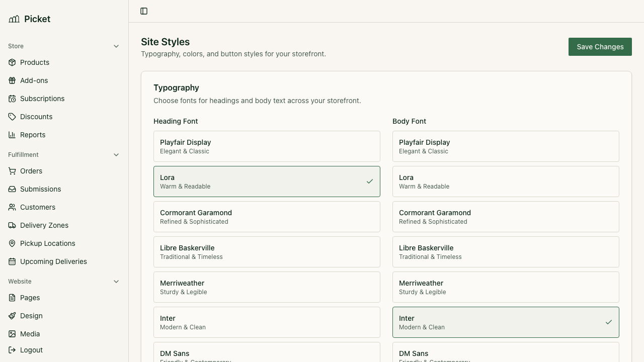Open the Products menu item
Viewport: 644px width, 362px height.
pyautogui.click(x=64, y=62)
